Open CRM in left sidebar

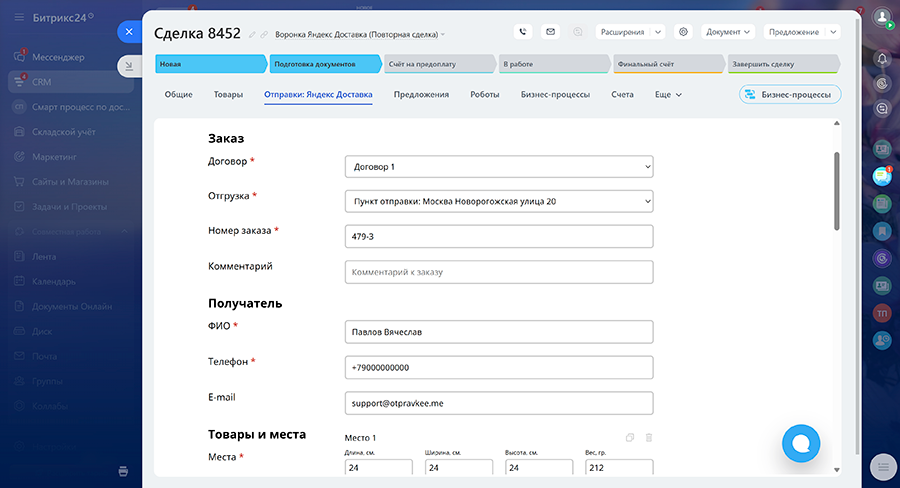click(71, 82)
